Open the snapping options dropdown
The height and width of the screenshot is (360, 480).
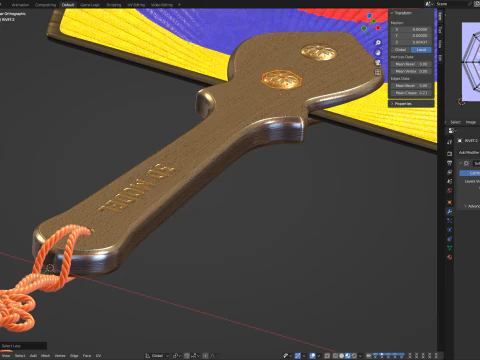coord(195,356)
